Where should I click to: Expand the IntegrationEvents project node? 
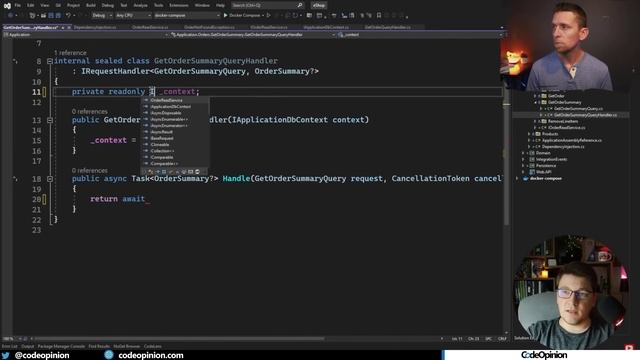tap(523, 160)
